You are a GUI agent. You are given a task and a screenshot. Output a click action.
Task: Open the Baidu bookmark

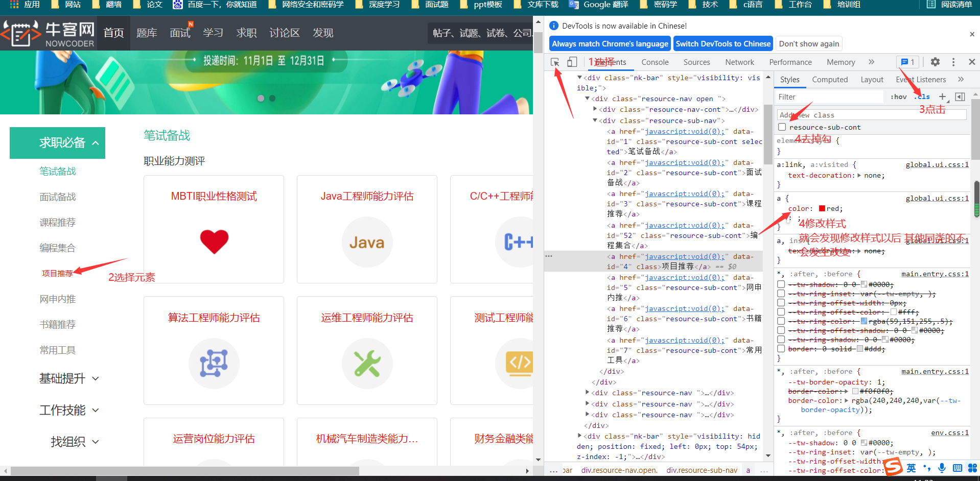click(x=215, y=5)
